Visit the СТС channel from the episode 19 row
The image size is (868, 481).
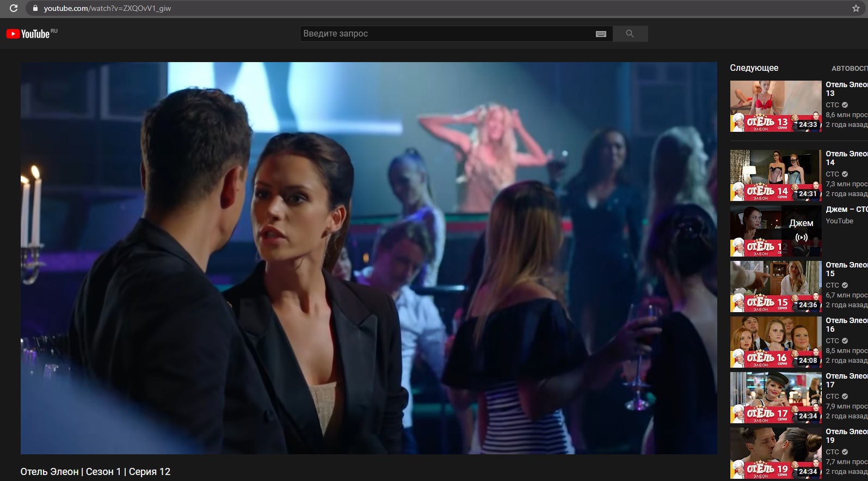(833, 452)
